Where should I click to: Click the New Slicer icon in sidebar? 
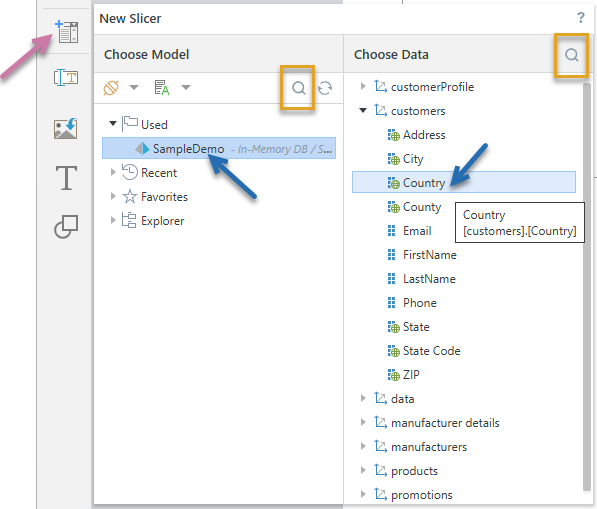pos(67,32)
